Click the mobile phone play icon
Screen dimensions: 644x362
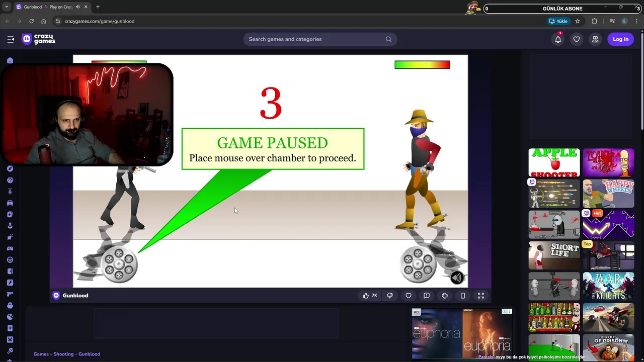463,296
